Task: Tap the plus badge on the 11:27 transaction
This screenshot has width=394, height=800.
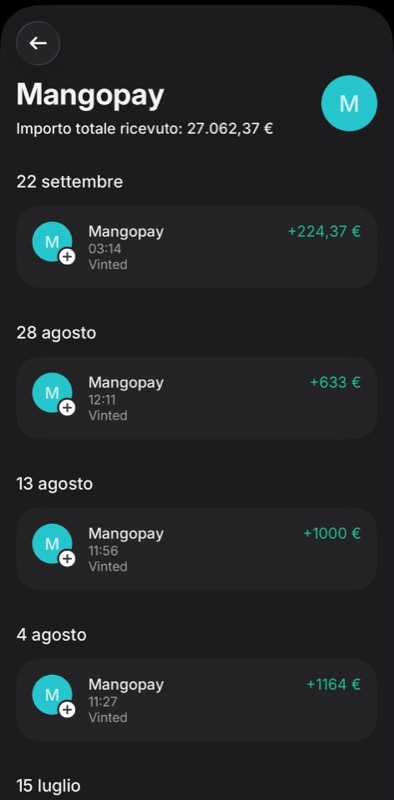Action: coord(67,710)
